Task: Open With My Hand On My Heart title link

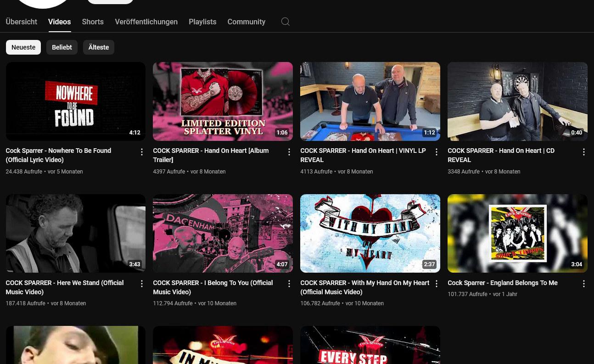Action: [365, 287]
